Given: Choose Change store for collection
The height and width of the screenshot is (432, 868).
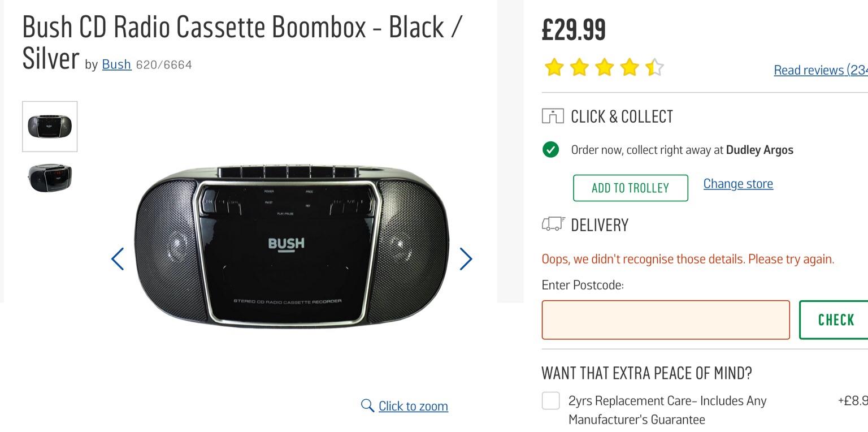Looking at the screenshot, I should pyautogui.click(x=738, y=183).
